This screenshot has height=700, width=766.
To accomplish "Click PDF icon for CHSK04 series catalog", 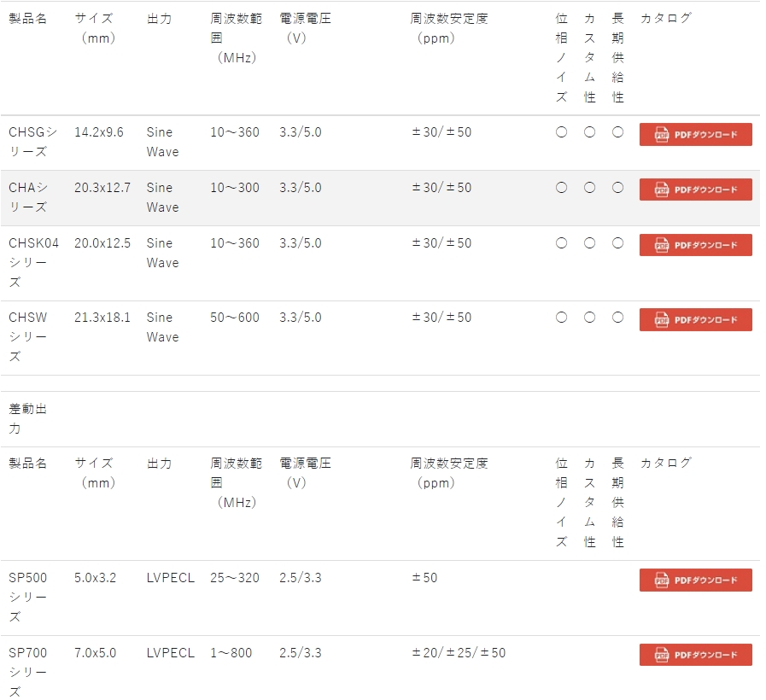I will tap(662, 246).
